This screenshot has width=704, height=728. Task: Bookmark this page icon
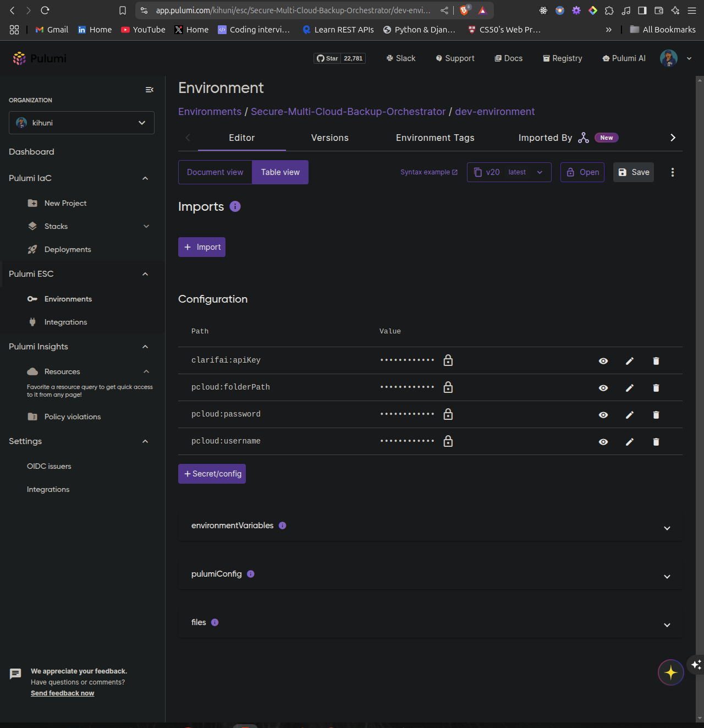[x=123, y=10]
